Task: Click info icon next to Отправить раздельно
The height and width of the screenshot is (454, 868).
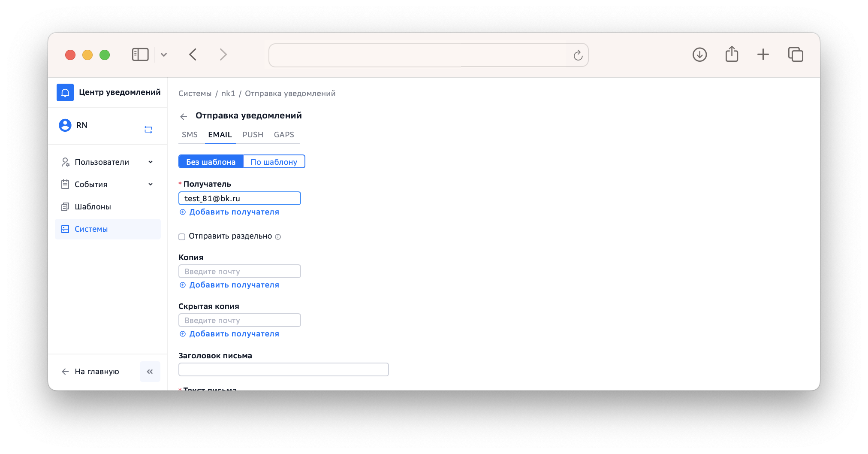Action: click(278, 237)
